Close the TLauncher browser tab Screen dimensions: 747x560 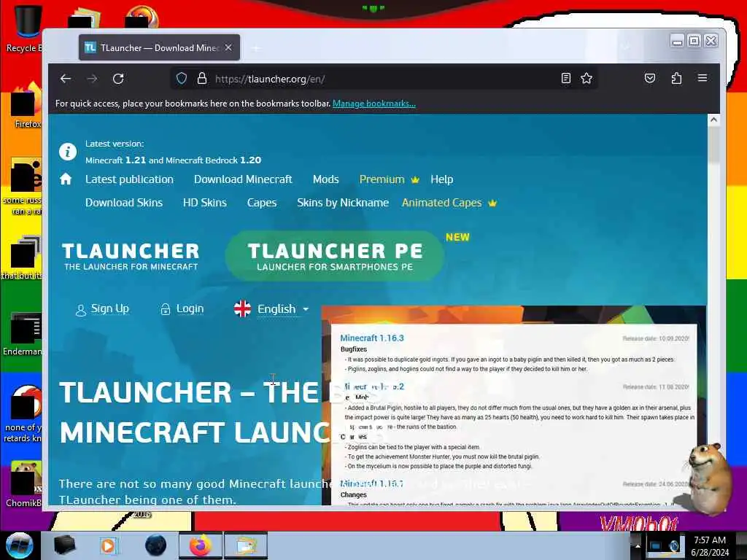(x=228, y=47)
